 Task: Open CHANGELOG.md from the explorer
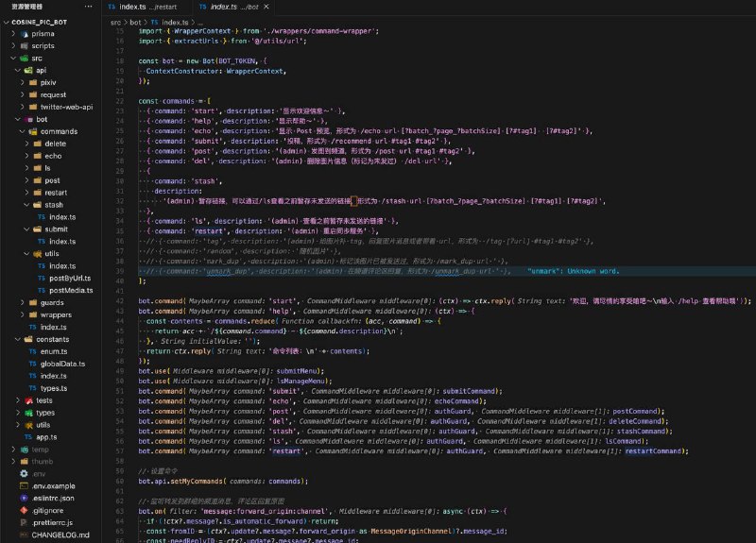[x=60, y=535]
